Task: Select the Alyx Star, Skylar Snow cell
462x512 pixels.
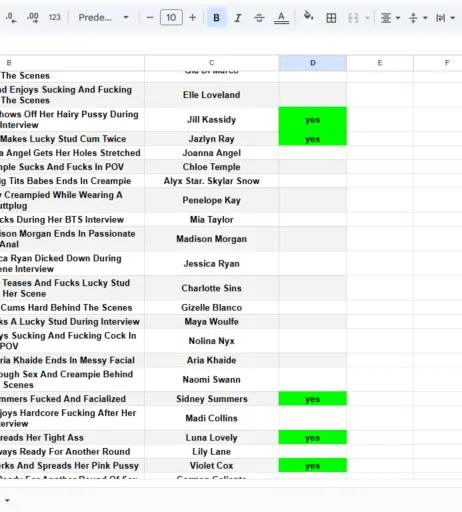Action: (212, 181)
